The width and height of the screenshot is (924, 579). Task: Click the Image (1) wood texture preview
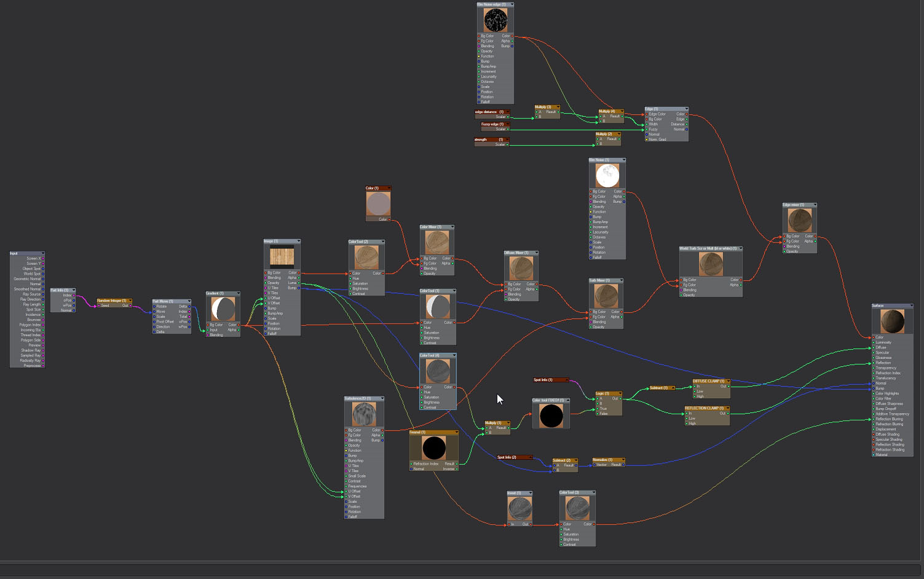[282, 256]
